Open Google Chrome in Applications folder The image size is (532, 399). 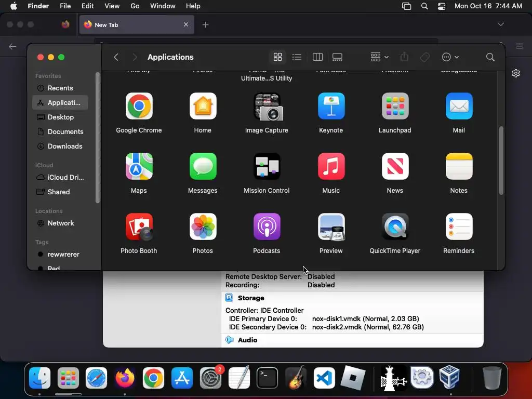point(139,106)
